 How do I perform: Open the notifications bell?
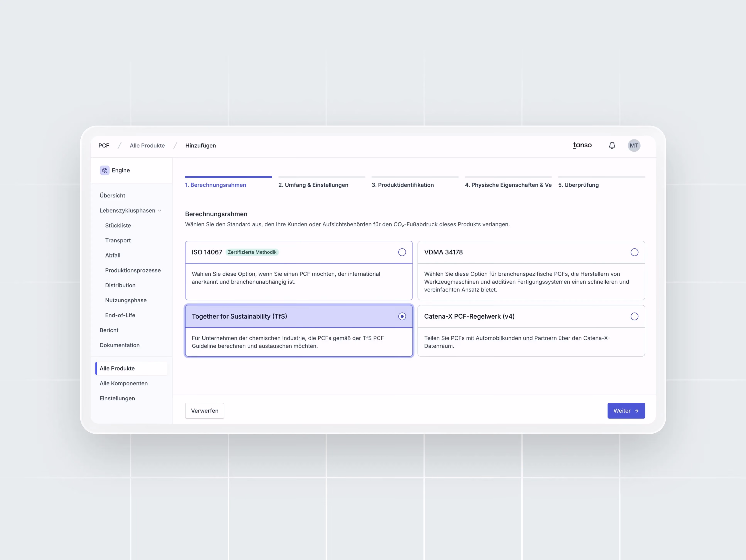coord(612,145)
